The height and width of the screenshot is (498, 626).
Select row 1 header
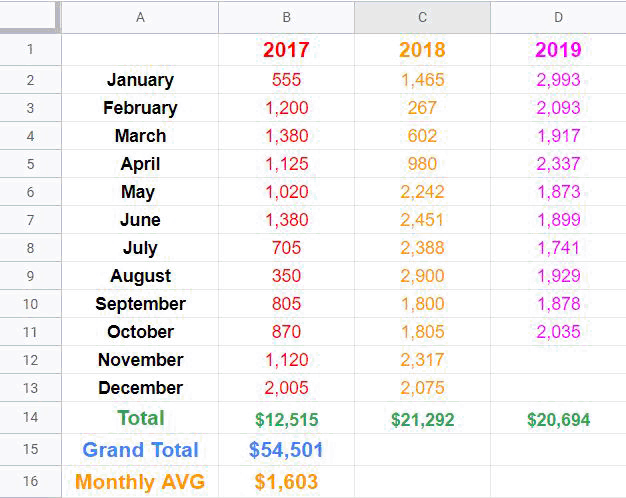pyautogui.click(x=29, y=50)
